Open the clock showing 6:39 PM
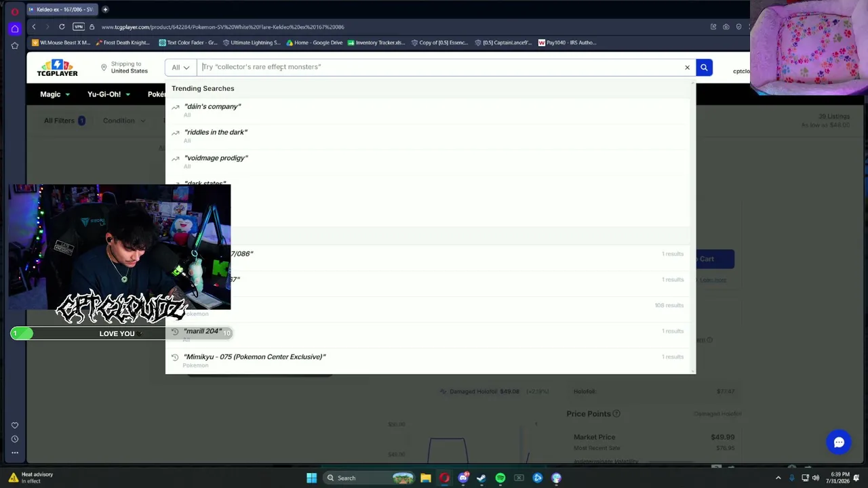Screen dimensions: 868x488 tap(838, 478)
